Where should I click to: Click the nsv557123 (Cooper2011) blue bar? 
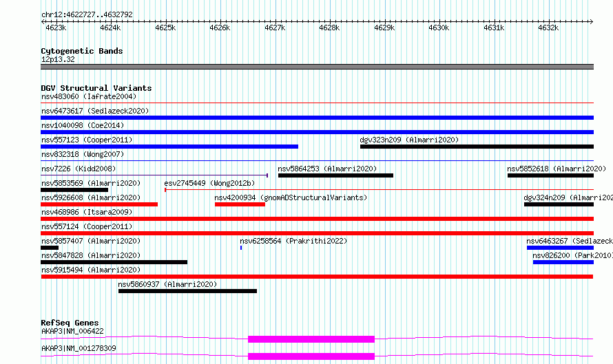169,147
